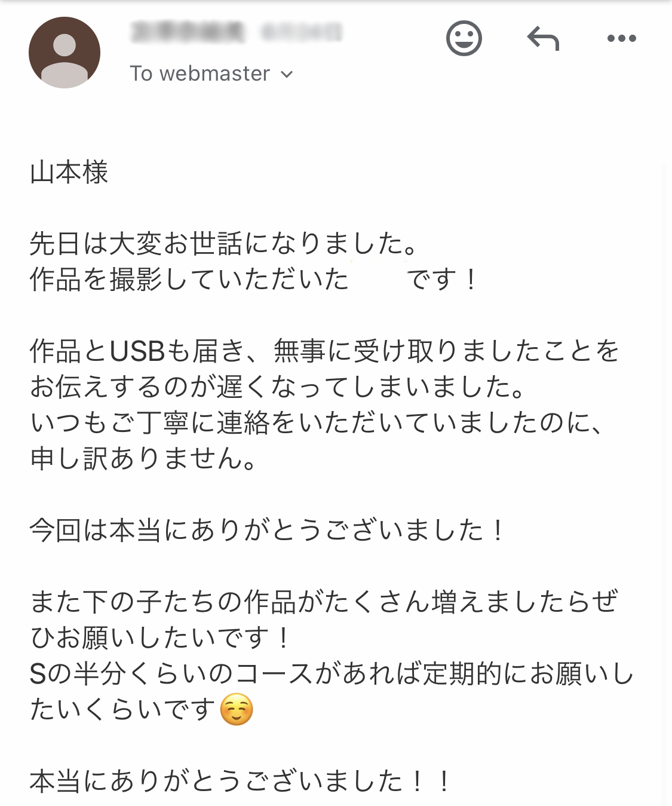
Task: Add an emoji reaction to the email
Action: click(x=464, y=39)
